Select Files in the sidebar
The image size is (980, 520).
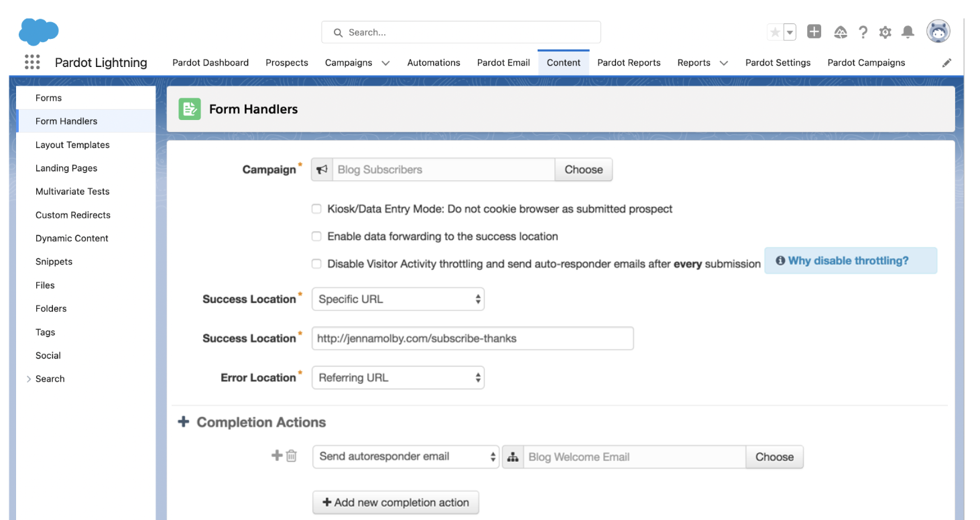point(86,285)
